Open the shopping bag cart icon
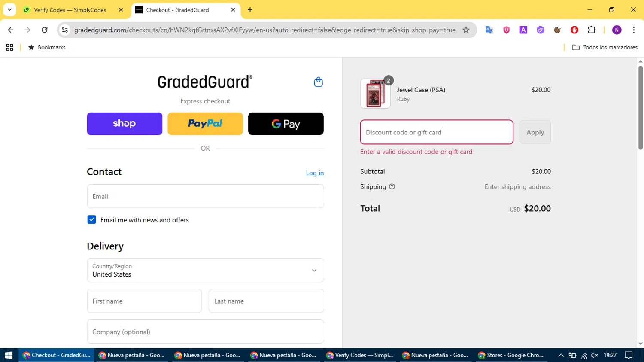Viewport: 644px width, 362px height. coord(318,82)
